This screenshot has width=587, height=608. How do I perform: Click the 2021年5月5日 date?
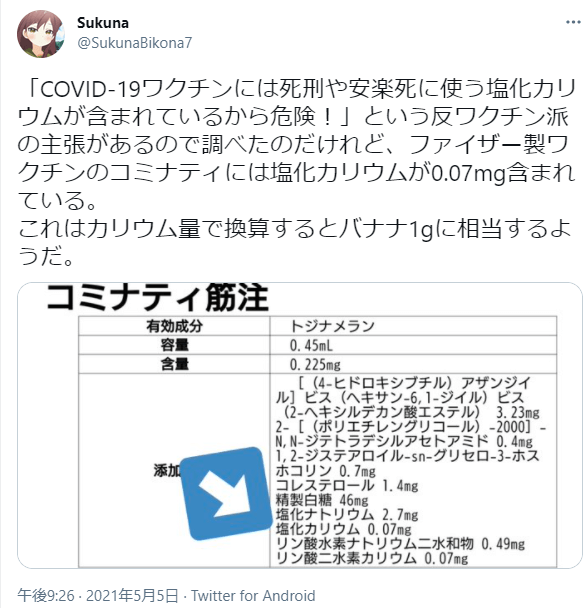tap(132, 595)
